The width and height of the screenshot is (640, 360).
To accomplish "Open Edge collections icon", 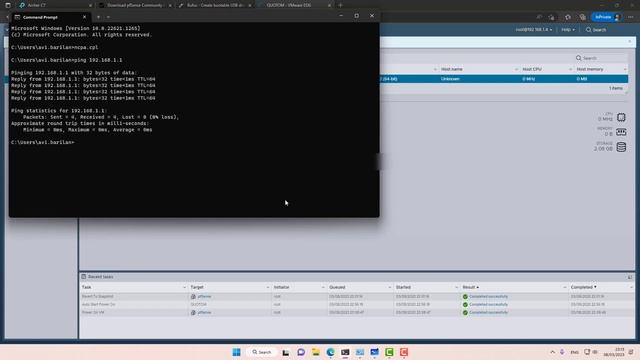I will (x=582, y=17).
